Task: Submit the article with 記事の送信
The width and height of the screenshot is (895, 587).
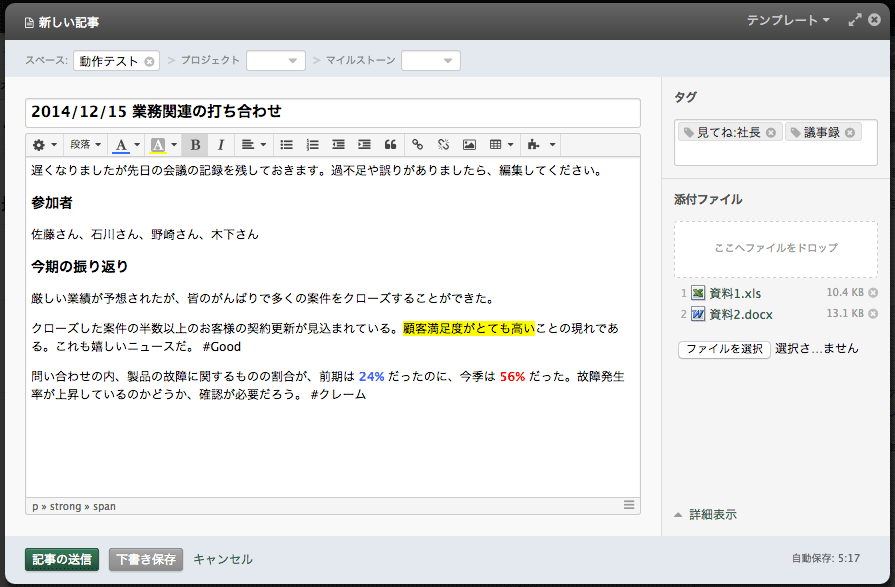Action: pyautogui.click(x=62, y=560)
